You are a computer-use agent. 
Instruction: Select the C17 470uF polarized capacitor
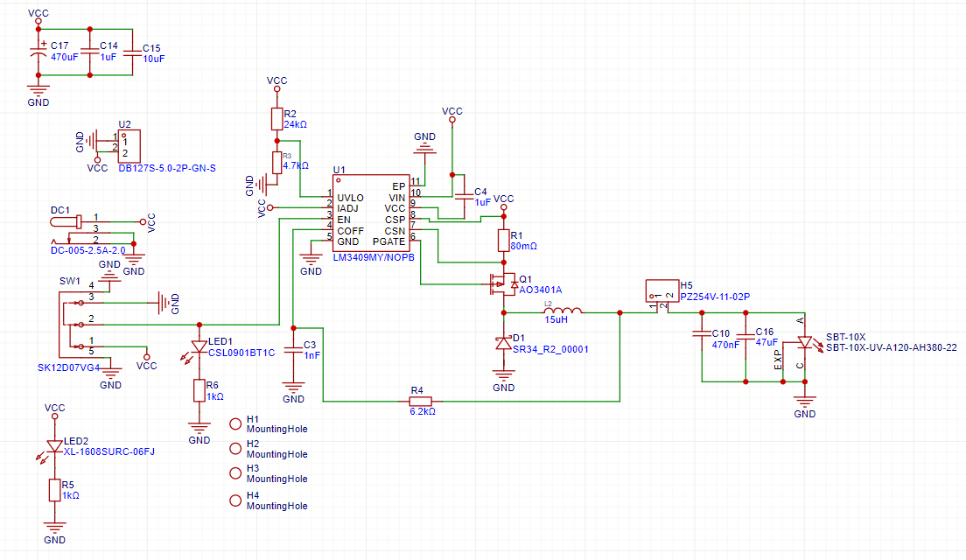tap(37, 52)
